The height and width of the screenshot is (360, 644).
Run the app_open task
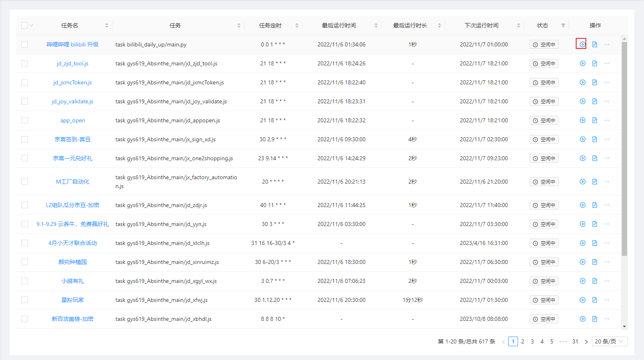click(582, 120)
